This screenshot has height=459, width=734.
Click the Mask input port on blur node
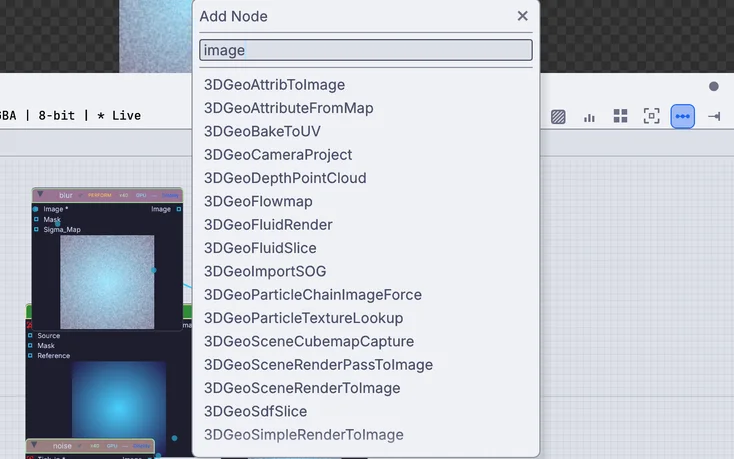pyautogui.click(x=36, y=219)
